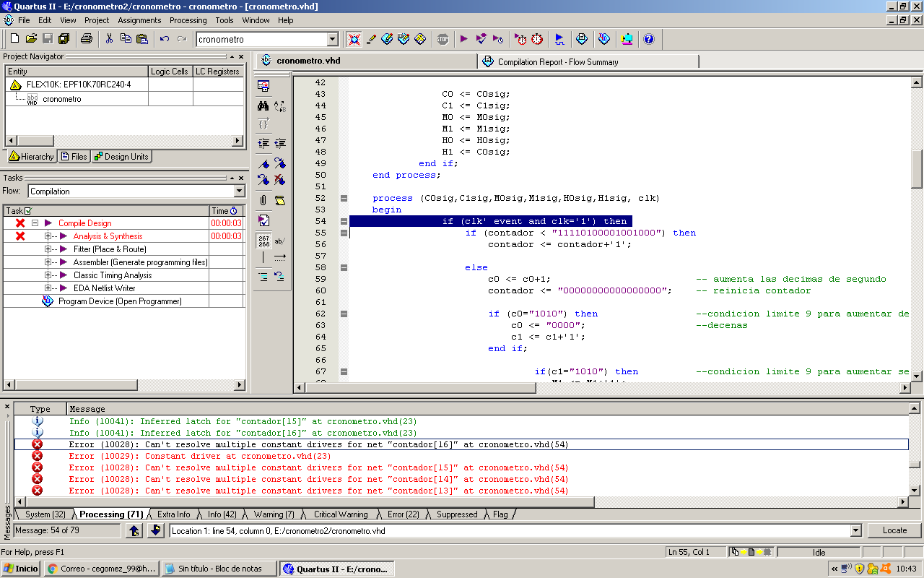Click the Locate button

[x=894, y=530]
